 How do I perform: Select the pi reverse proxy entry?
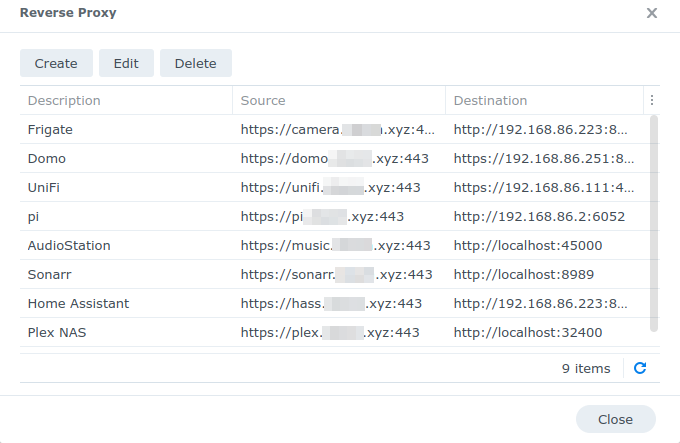(x=335, y=216)
